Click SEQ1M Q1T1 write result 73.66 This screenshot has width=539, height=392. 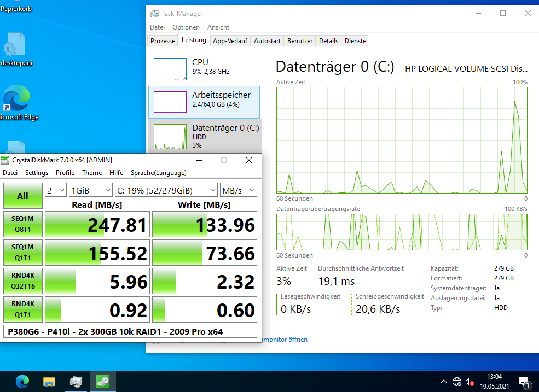pos(205,253)
